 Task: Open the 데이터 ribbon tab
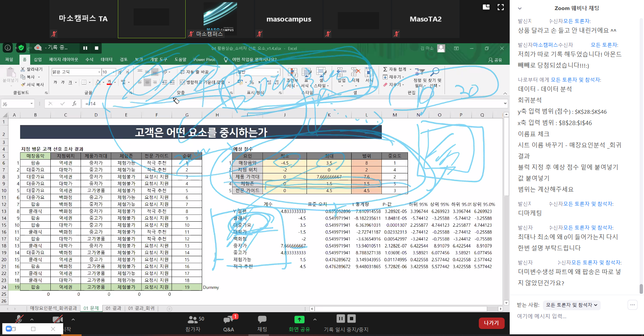point(106,59)
